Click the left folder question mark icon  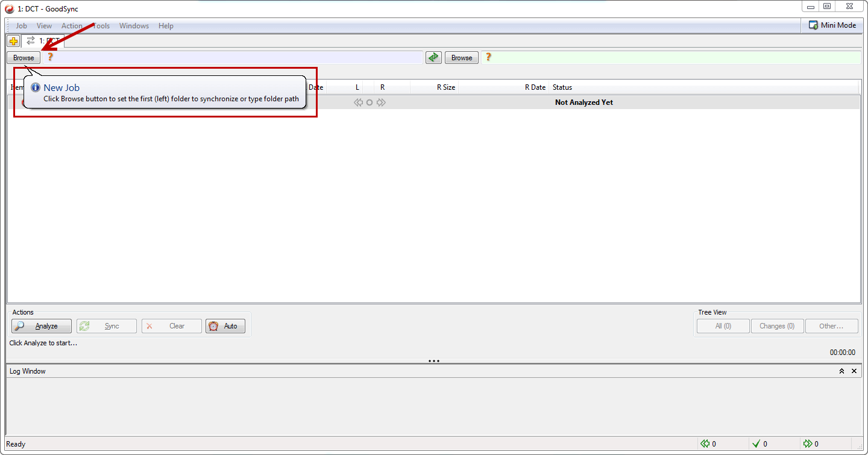(x=51, y=57)
